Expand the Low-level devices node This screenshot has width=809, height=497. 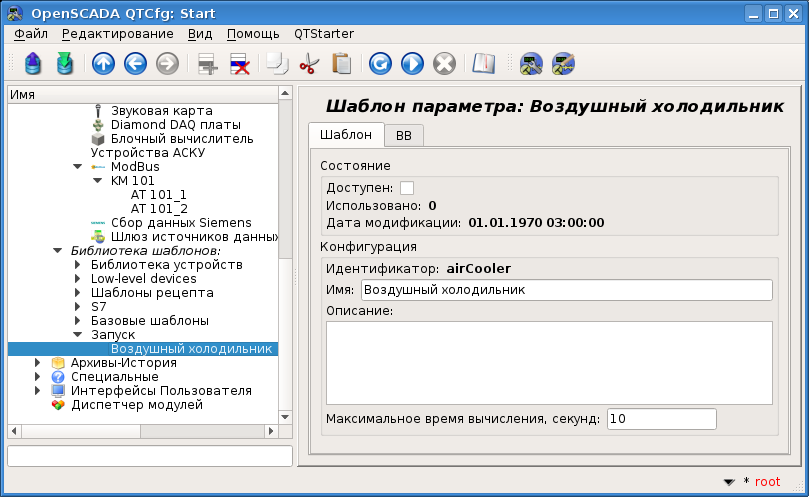[x=77, y=279]
